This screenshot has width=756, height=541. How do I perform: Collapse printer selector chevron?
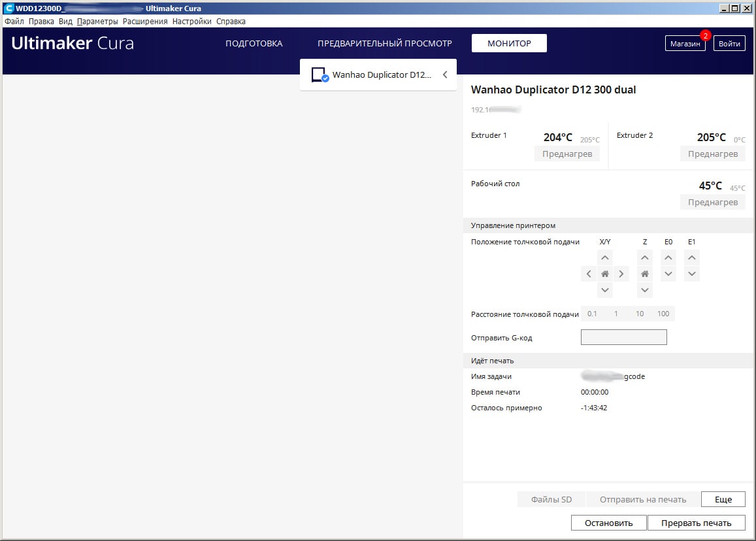tap(445, 74)
